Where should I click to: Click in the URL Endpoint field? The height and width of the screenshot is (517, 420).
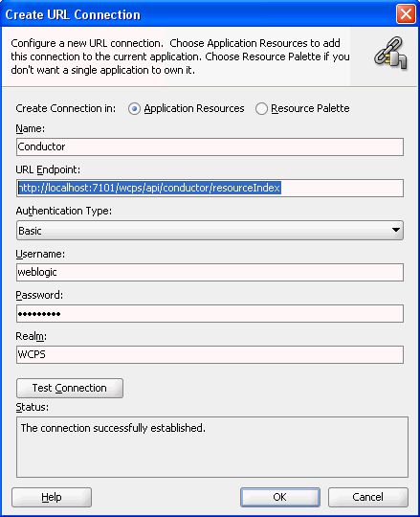[210, 188]
